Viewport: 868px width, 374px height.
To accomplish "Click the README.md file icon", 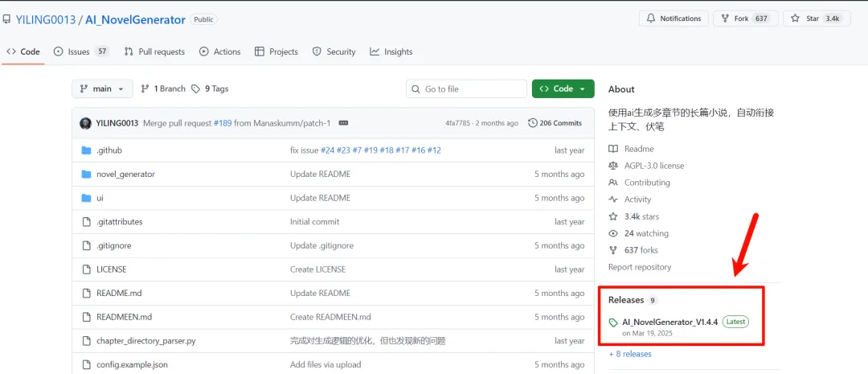I will click(x=86, y=293).
